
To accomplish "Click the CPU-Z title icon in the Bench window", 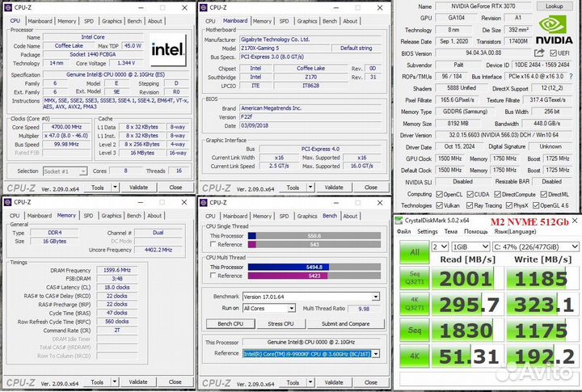I will (203, 203).
